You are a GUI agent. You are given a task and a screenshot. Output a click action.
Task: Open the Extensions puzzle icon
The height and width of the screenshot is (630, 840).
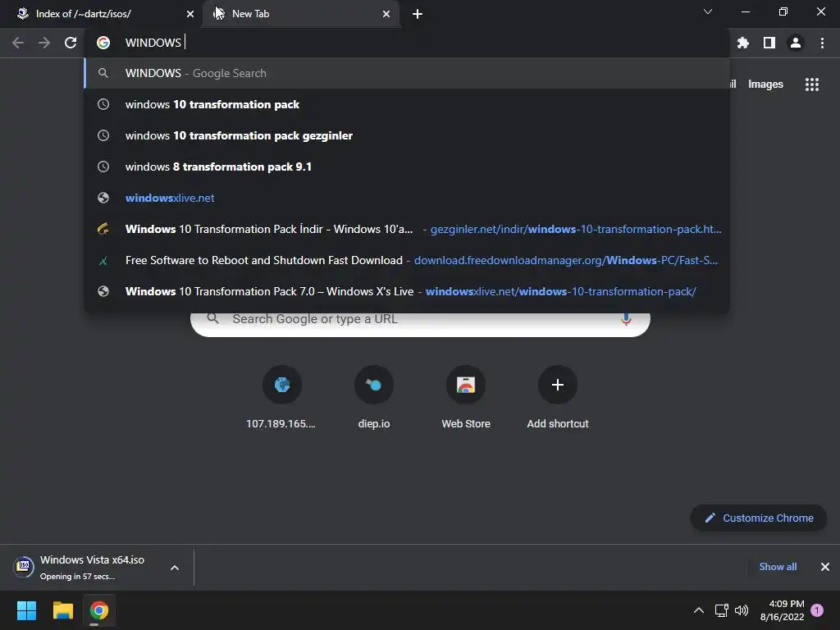742,43
